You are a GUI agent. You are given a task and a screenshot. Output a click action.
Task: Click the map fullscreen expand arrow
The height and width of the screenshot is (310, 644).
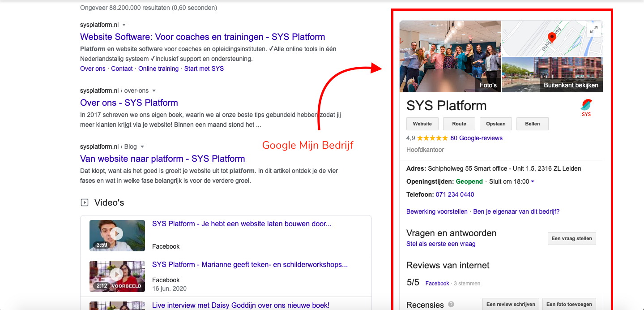[x=594, y=30]
